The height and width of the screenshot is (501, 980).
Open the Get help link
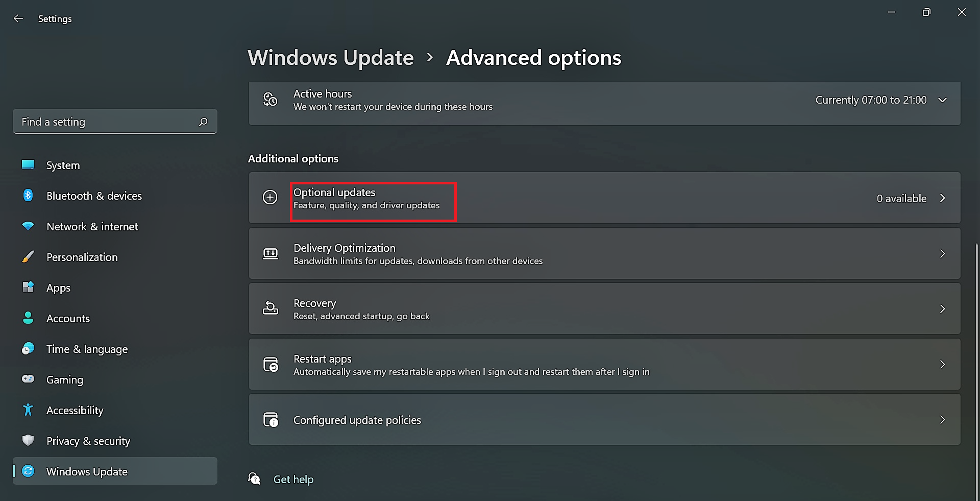pos(293,480)
